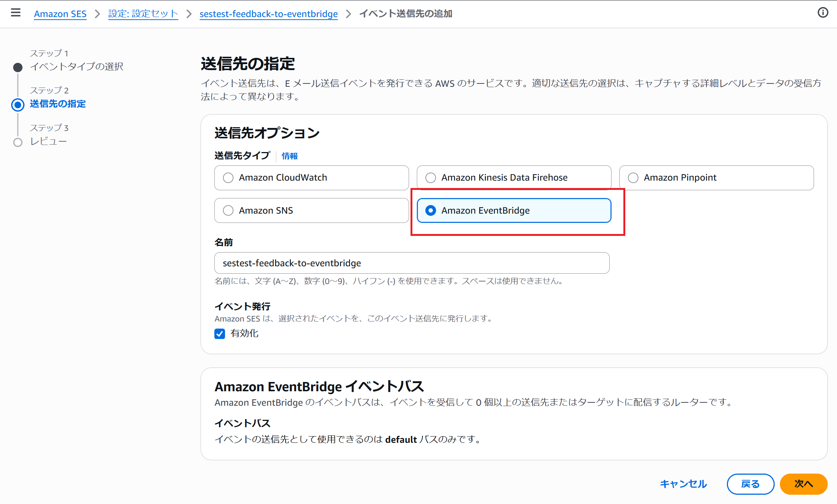Select the Amazon CloudWatch radio option

pyautogui.click(x=228, y=178)
